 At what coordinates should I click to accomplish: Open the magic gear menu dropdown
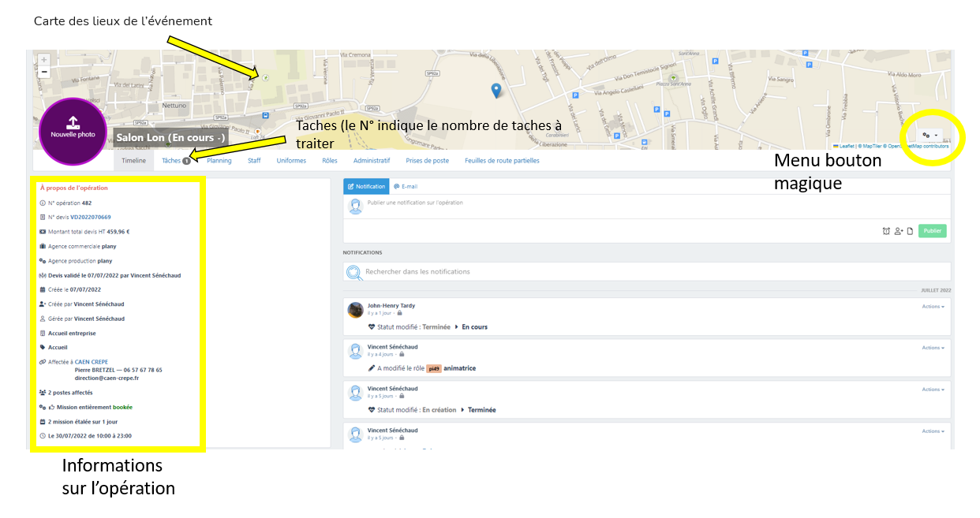(x=930, y=136)
